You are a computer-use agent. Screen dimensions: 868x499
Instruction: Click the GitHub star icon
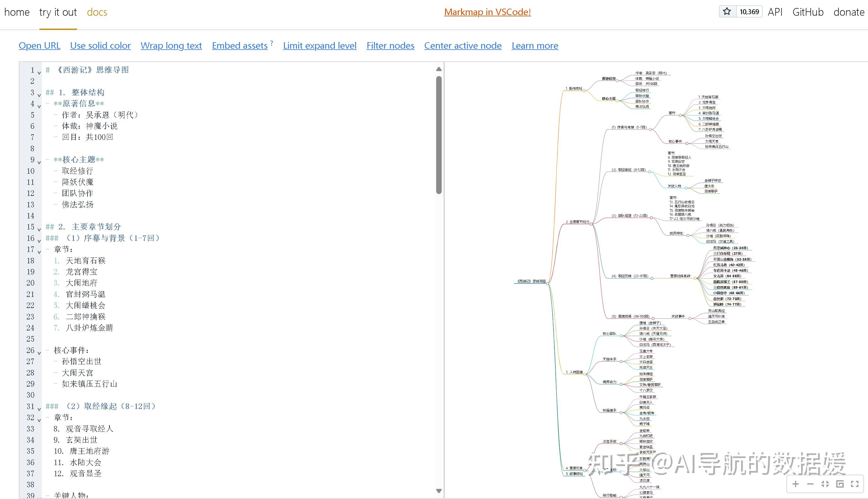[x=727, y=12]
